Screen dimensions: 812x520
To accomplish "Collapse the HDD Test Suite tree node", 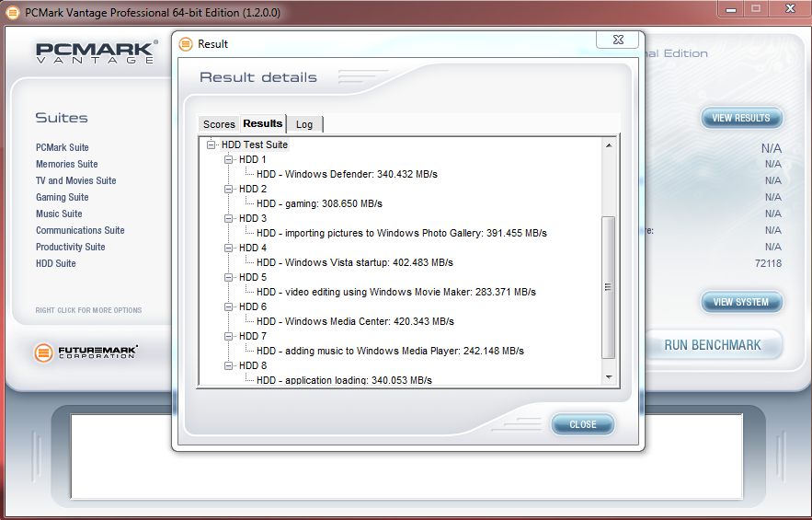I will pyautogui.click(x=212, y=144).
